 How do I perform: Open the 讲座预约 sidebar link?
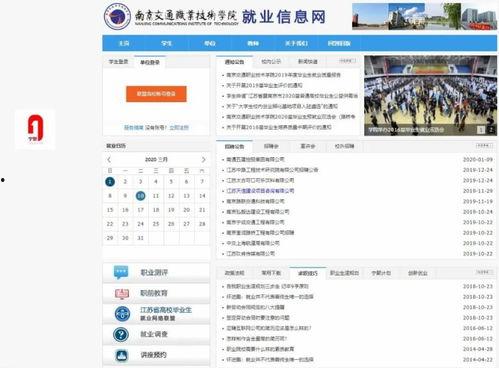tap(153, 355)
